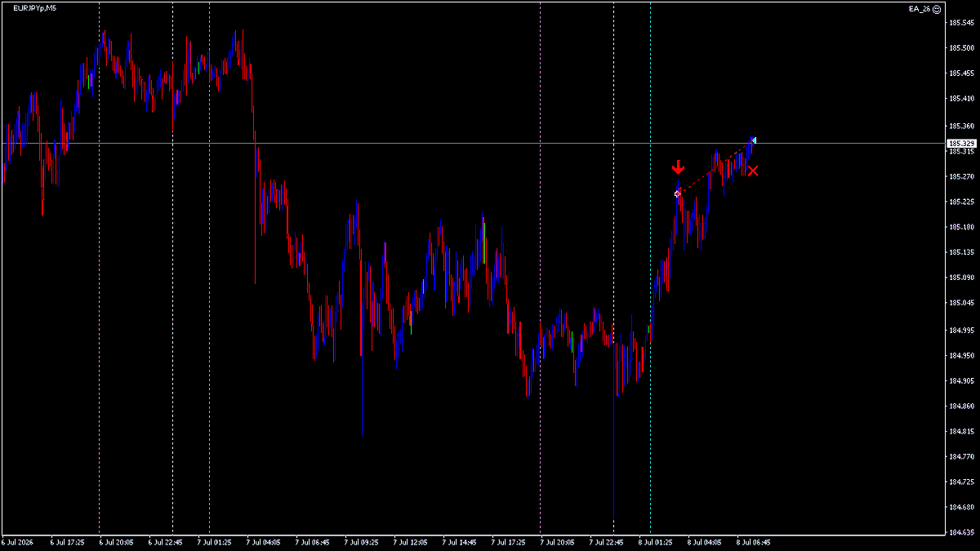Image resolution: width=980 pixels, height=551 pixels.
Task: Click the 7 Jul 09:25 time label
Action: pyautogui.click(x=360, y=541)
